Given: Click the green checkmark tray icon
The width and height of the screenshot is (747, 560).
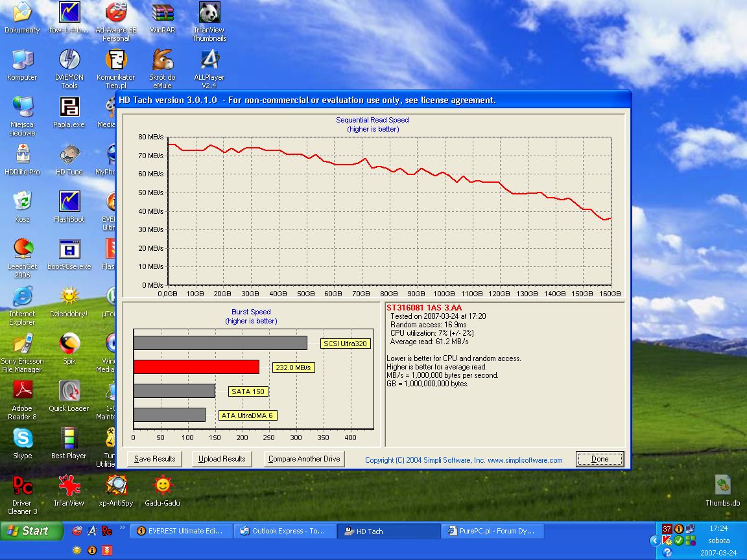Looking at the screenshot, I should 679,541.
